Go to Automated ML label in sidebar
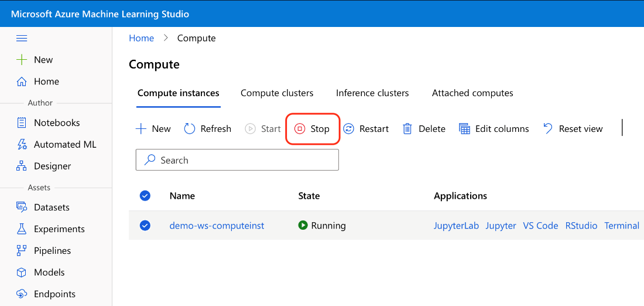Image resolution: width=644 pixels, height=306 pixels. pyautogui.click(x=66, y=144)
